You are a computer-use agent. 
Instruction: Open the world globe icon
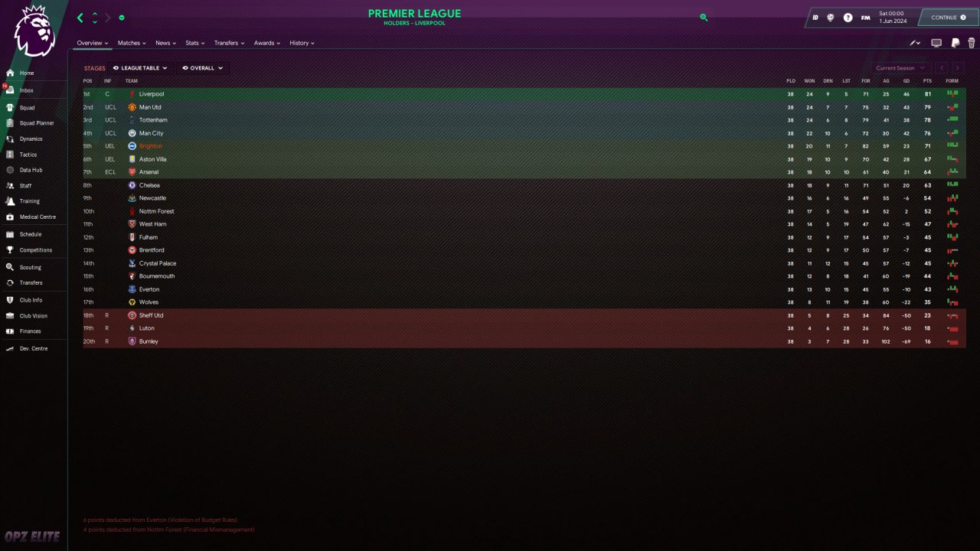coord(831,18)
